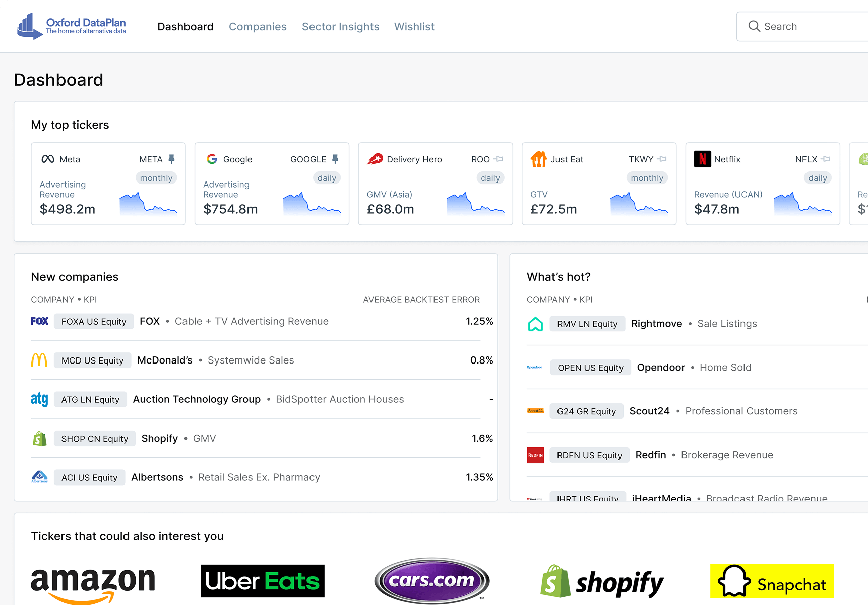Click the Netflix revenue sparkline chart
868x605 pixels.
tap(802, 203)
